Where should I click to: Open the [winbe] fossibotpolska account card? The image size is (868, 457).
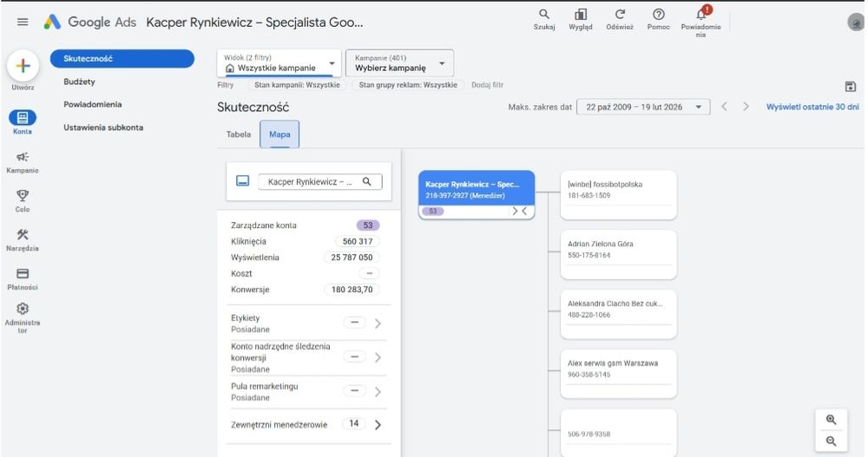[x=618, y=195]
